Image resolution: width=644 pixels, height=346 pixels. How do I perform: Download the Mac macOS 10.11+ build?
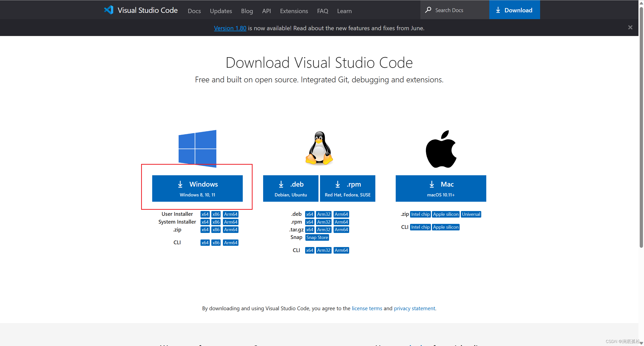[441, 188]
